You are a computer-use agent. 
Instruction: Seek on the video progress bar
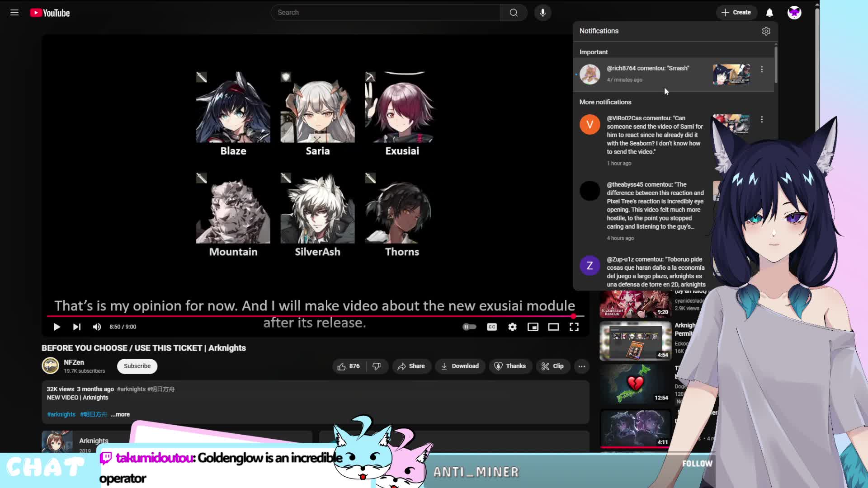[315, 316]
